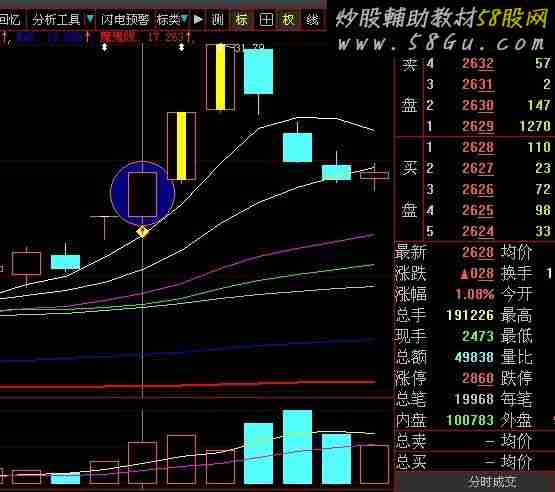This screenshot has width=555, height=492.
Task: Open the 分析工具 menu item
Action: 56,19
